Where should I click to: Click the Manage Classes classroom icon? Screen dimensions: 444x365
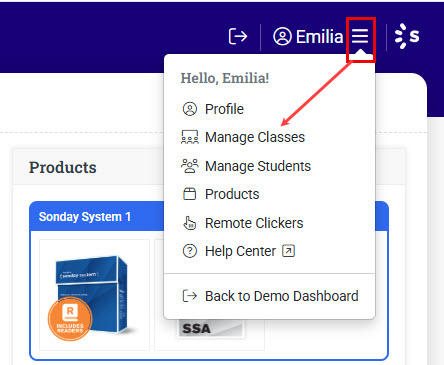(190, 137)
